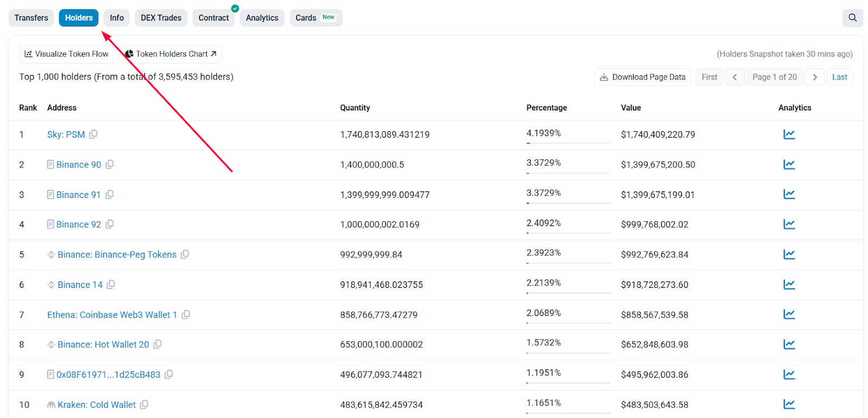Screen dimensions: 868x418
Task: Open analytics chart for Kraken: Cold Wallet
Action: click(x=789, y=404)
